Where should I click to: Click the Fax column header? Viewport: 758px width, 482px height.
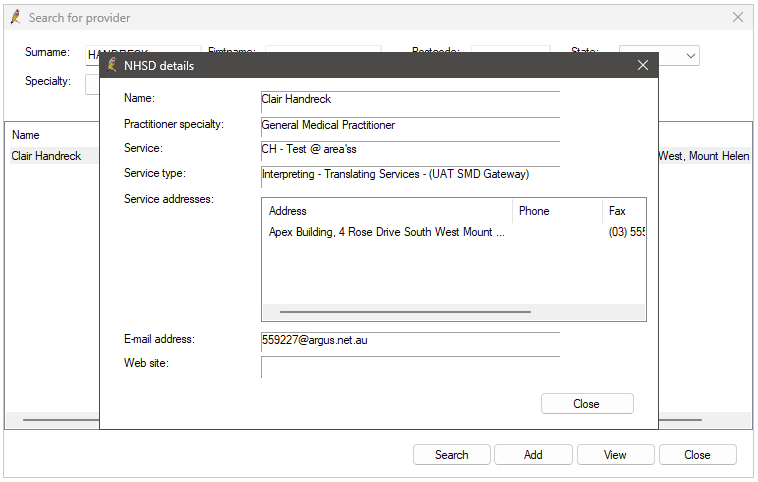pos(624,211)
